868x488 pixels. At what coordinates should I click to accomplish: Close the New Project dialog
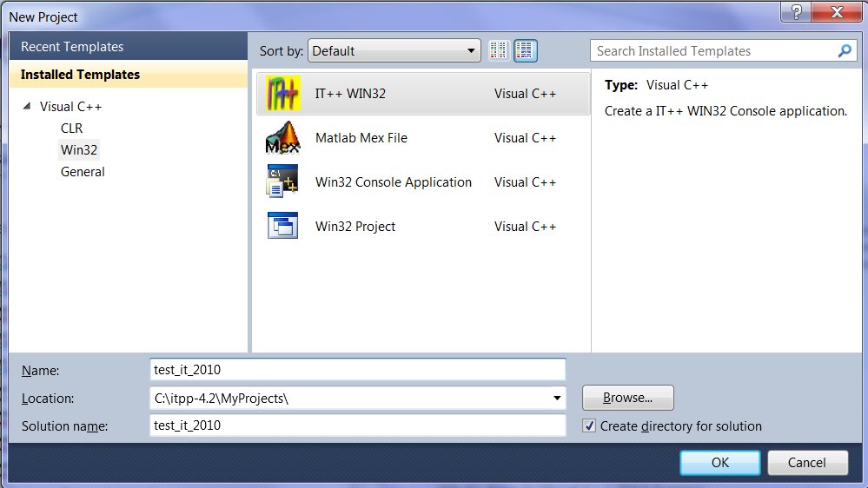837,11
